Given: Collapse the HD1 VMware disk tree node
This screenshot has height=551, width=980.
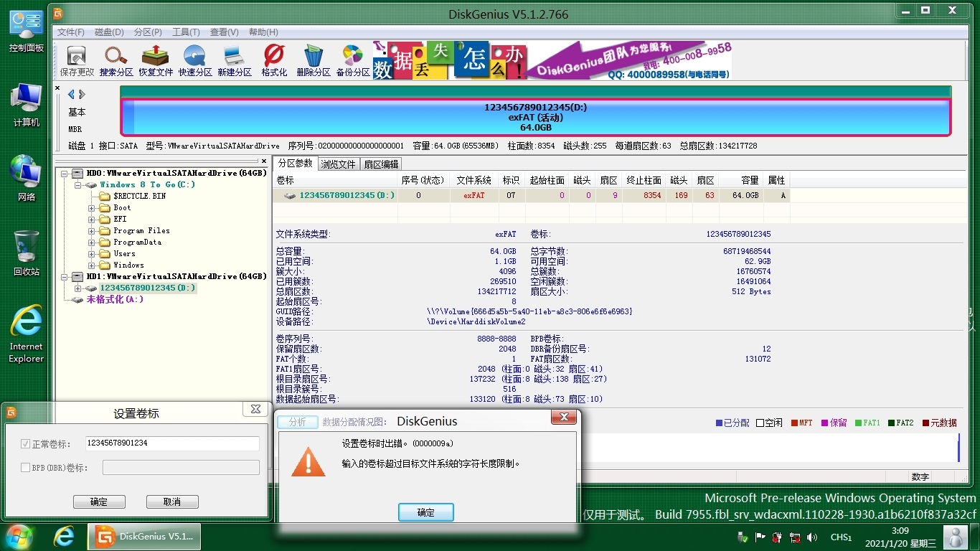Looking at the screenshot, I should [66, 276].
